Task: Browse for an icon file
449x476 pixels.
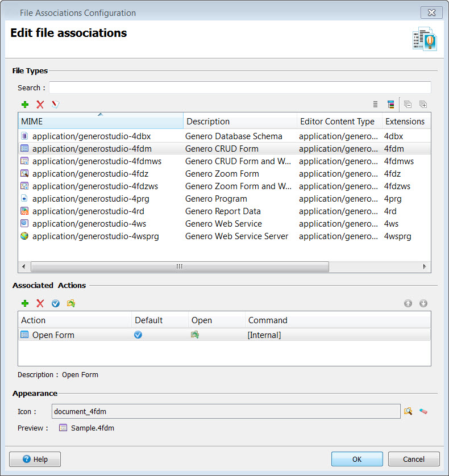Action: [x=408, y=411]
